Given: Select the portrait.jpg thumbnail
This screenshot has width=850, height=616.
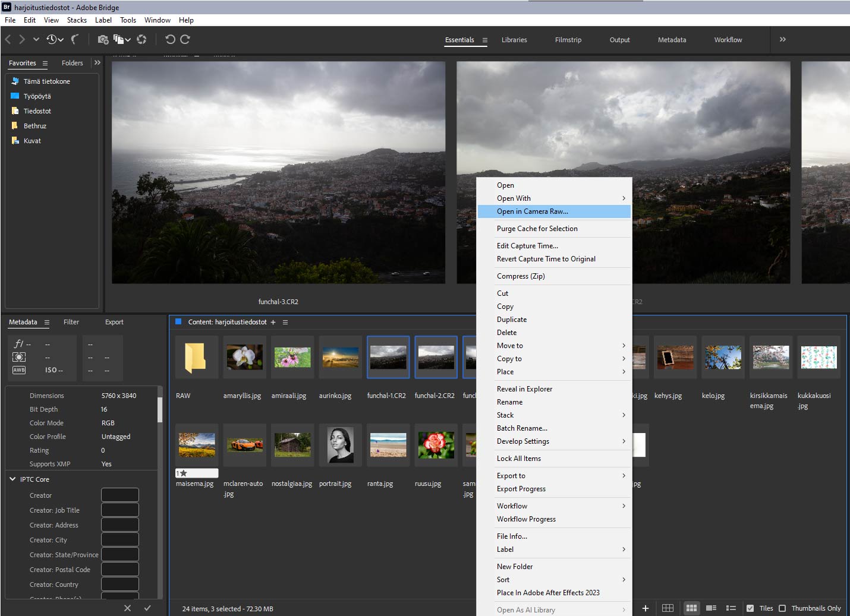Looking at the screenshot, I should click(340, 445).
